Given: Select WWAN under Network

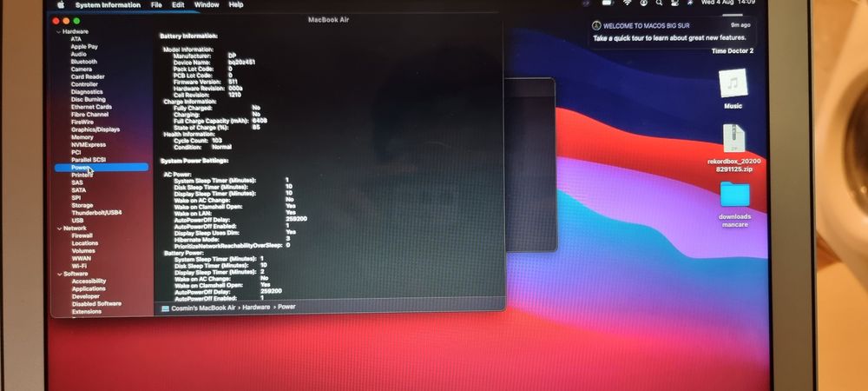Looking at the screenshot, I should click(x=82, y=259).
